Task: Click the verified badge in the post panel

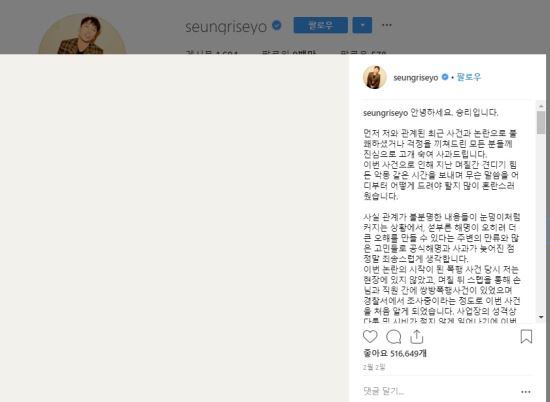Action: coord(445,77)
